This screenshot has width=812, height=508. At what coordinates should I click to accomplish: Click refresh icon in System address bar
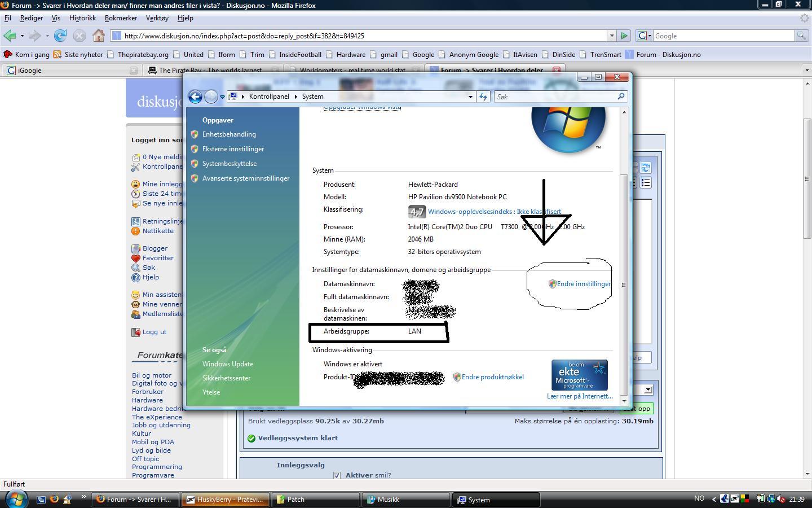coord(483,97)
